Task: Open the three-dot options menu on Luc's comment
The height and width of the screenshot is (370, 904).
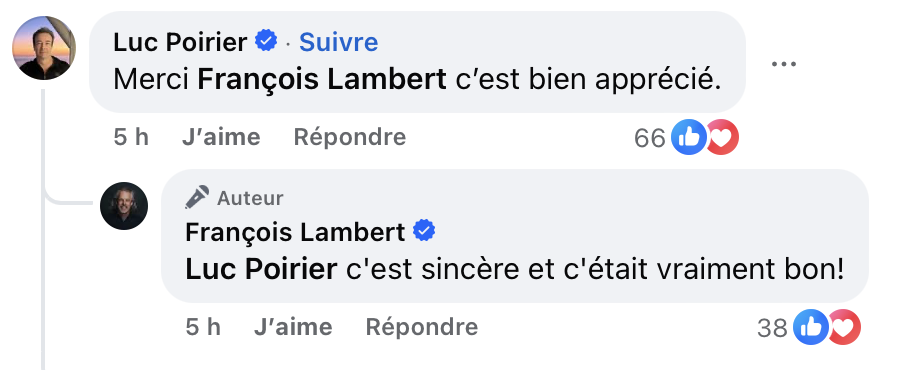Action: click(784, 63)
